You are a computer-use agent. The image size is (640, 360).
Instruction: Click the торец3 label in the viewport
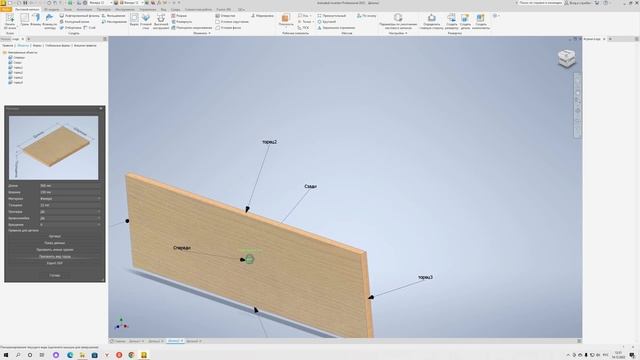point(425,277)
